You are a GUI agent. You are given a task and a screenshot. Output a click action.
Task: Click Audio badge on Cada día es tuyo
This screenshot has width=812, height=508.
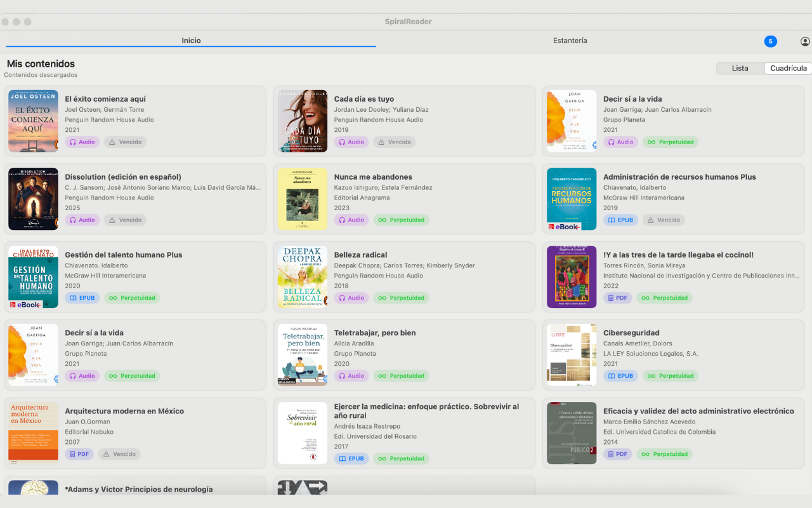click(x=351, y=142)
